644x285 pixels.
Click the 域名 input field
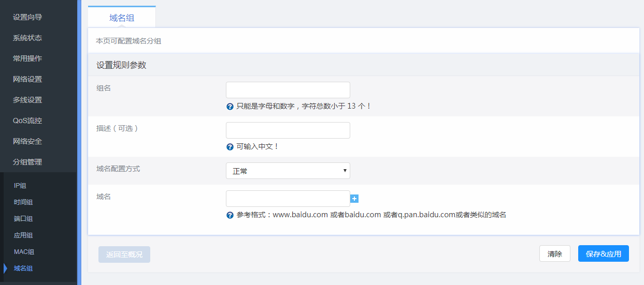(x=288, y=199)
